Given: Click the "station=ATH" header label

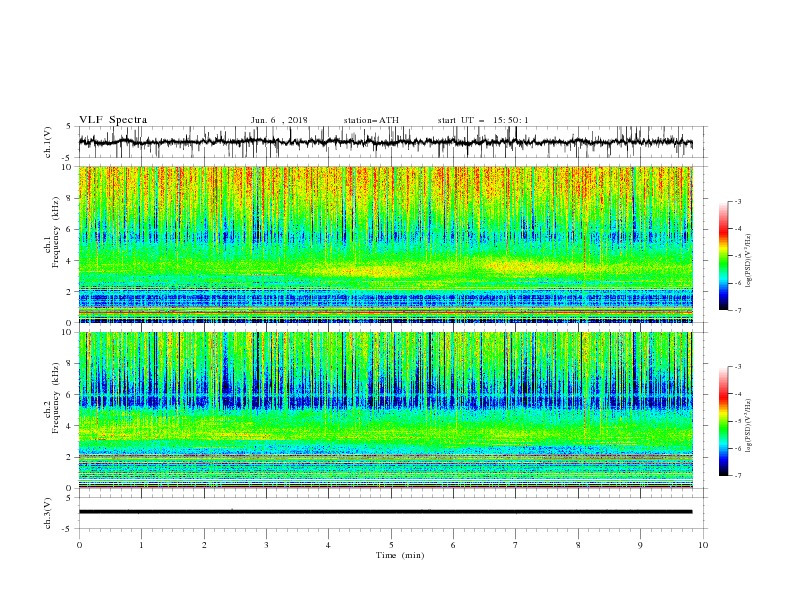Looking at the screenshot, I should [371, 120].
